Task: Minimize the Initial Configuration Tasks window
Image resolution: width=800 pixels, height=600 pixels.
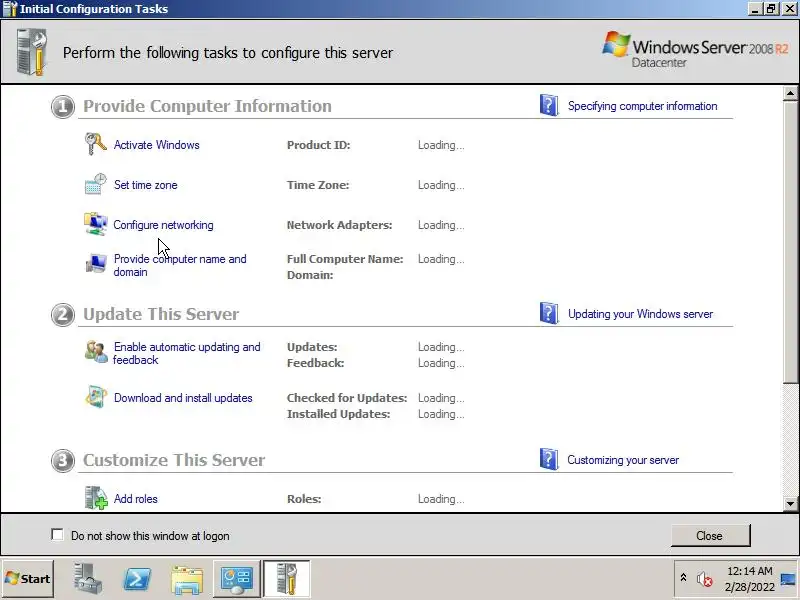Action: (755, 9)
